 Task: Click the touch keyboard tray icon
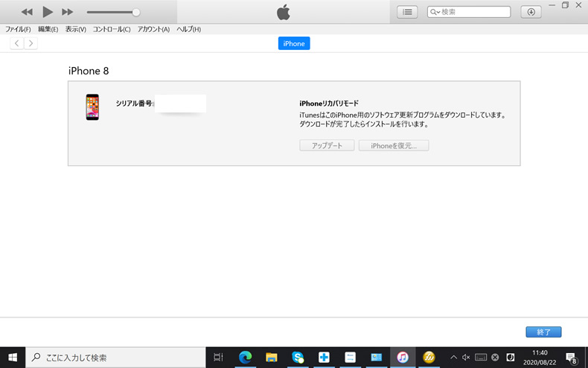point(481,358)
